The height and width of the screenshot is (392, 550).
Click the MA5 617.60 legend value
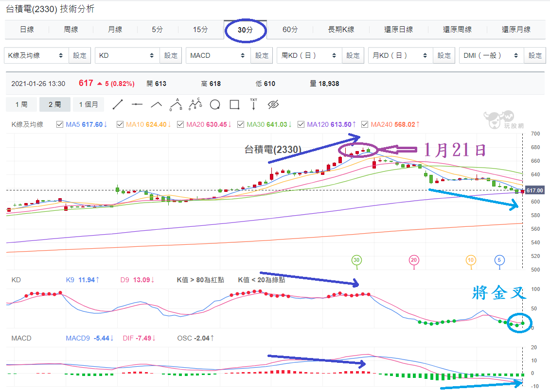tap(86, 124)
